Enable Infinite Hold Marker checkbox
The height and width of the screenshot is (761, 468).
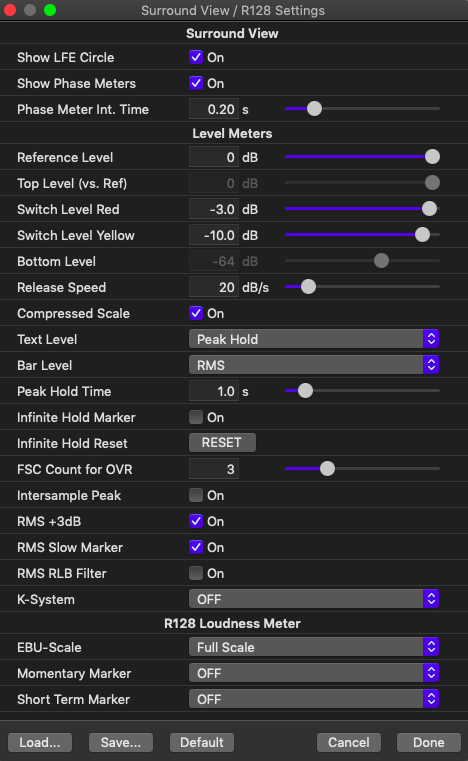click(x=196, y=417)
